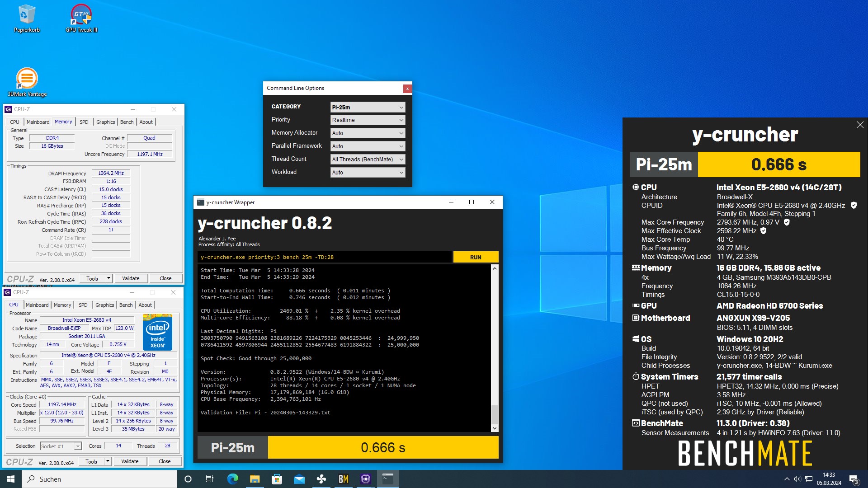868x488 pixels.
Task: Switch to CPU tab in upper CPU-Z
Action: [14, 122]
